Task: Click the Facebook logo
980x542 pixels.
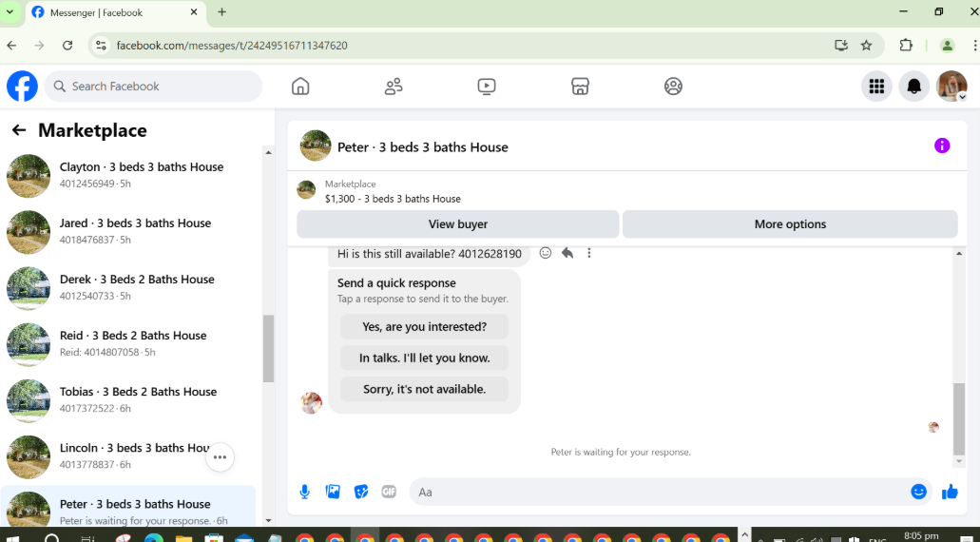Action: [x=22, y=87]
